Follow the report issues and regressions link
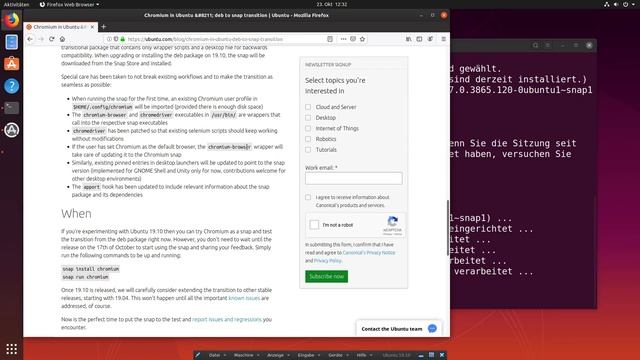640x360 pixels. pos(227,319)
